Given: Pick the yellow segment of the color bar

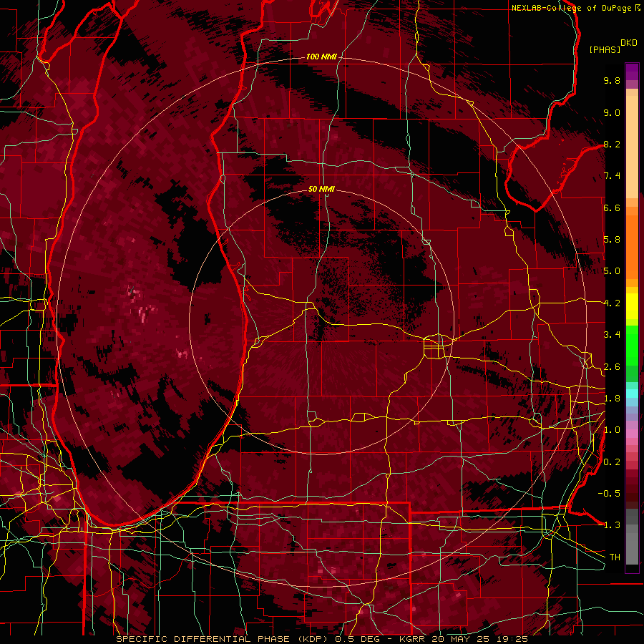Looking at the screenshot, I should pyautogui.click(x=632, y=305).
